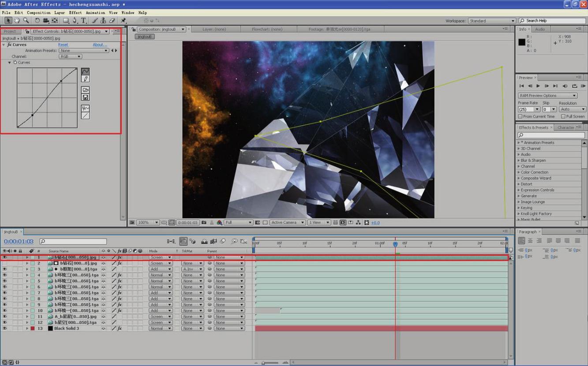588x366 pixels.
Task: Toggle the Effect Controls panel lock
Action: coord(28,31)
